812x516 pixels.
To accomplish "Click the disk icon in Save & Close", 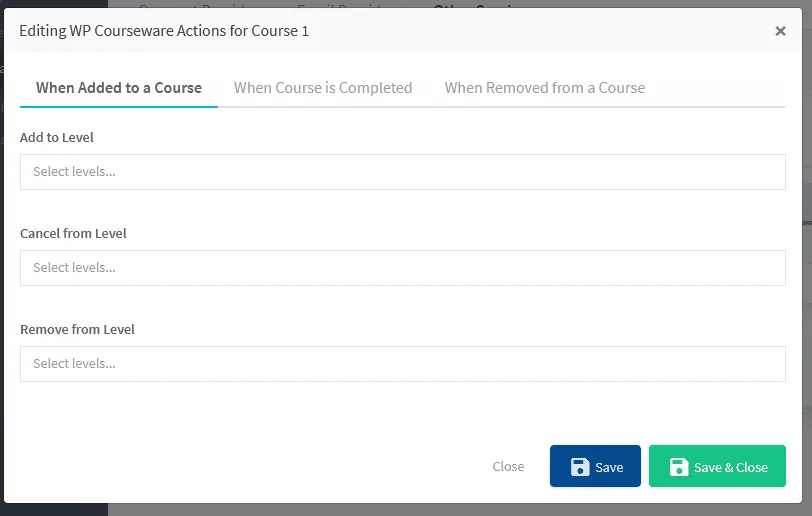I will [679, 467].
